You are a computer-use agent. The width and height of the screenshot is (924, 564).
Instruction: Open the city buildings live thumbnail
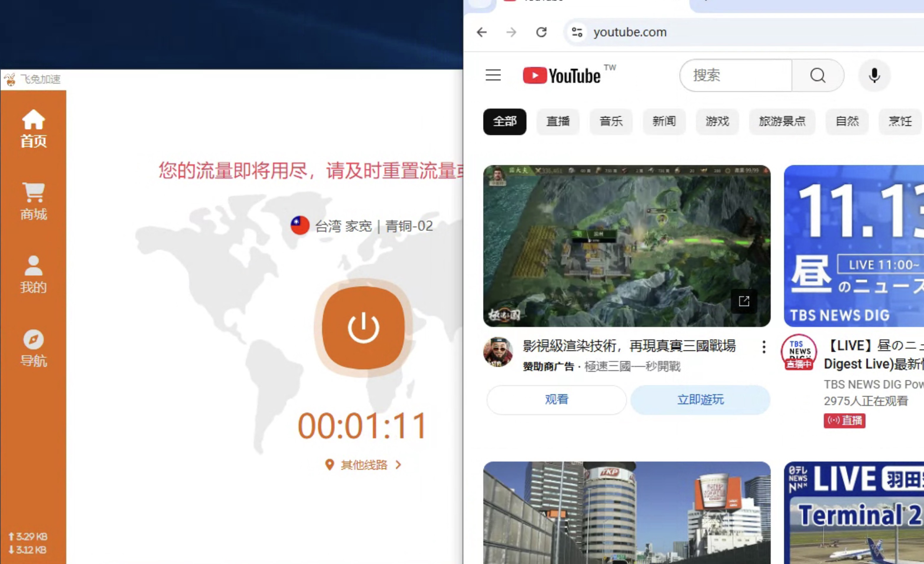tap(627, 513)
